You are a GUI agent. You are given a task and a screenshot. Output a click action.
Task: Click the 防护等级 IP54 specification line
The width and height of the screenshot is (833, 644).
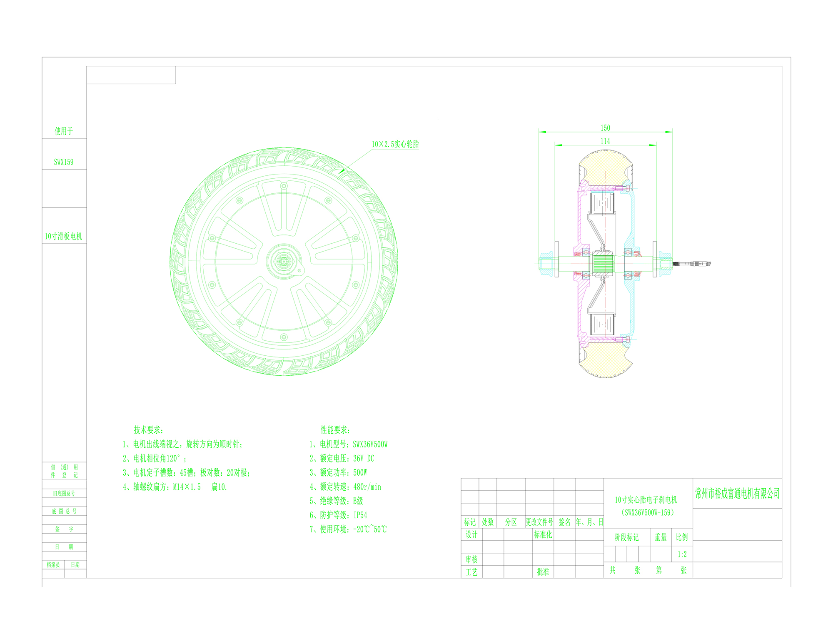(x=338, y=515)
